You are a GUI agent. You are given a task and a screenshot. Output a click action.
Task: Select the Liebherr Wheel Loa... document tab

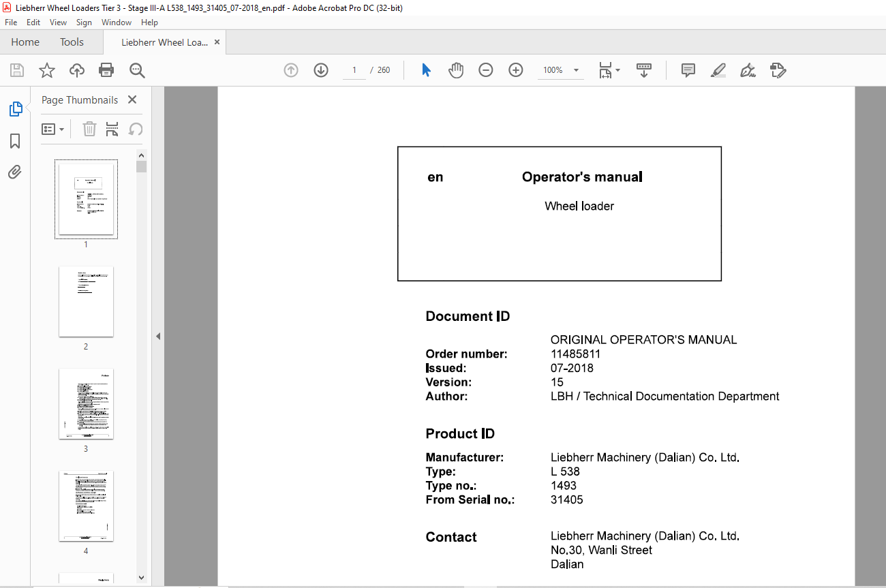164,42
